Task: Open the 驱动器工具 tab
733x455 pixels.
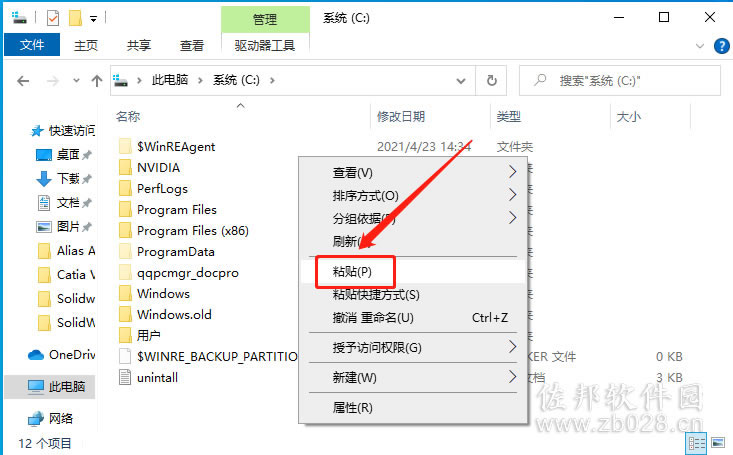Action: coord(265,45)
